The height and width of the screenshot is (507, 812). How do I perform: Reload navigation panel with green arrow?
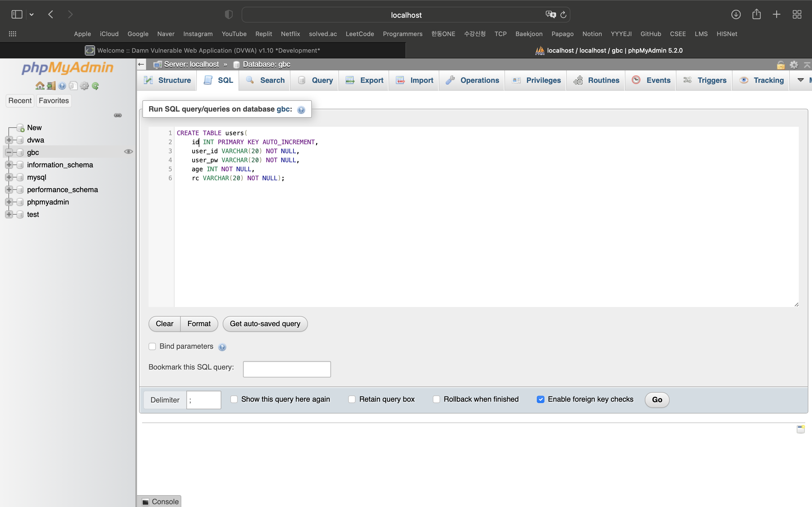pos(95,86)
